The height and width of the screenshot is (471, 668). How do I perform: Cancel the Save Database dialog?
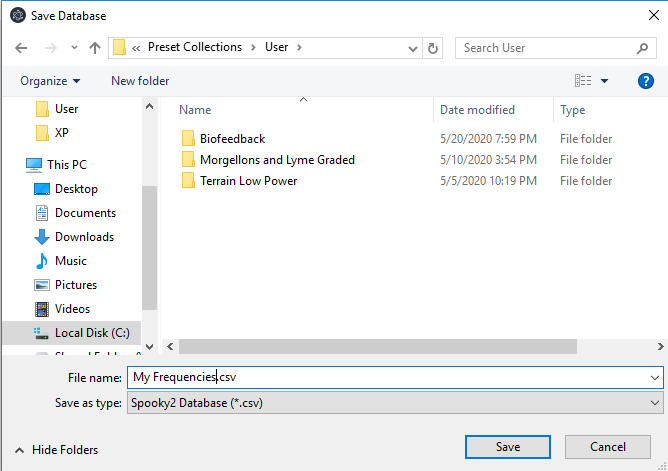pos(607,446)
